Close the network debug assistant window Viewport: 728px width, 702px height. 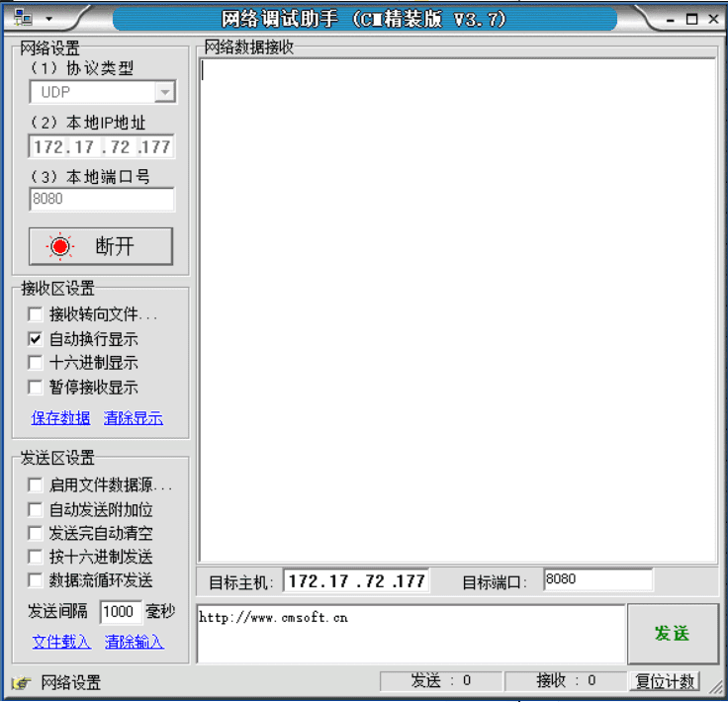tap(713, 19)
